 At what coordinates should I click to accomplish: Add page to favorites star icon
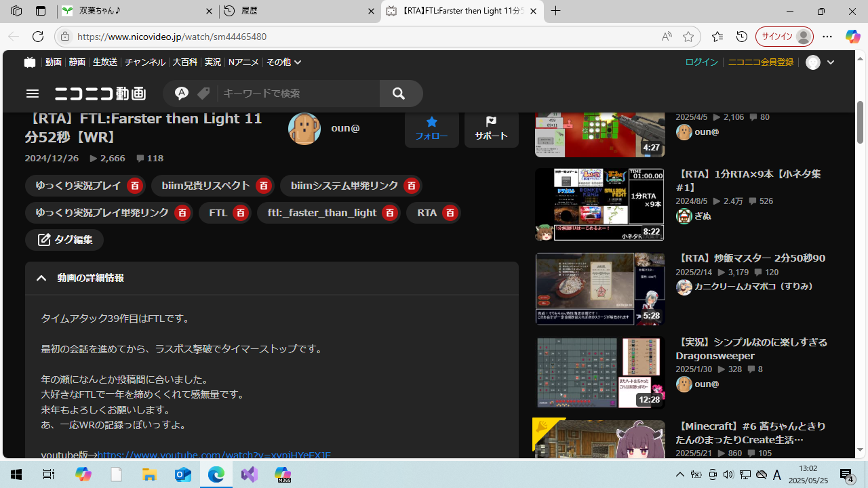point(688,37)
